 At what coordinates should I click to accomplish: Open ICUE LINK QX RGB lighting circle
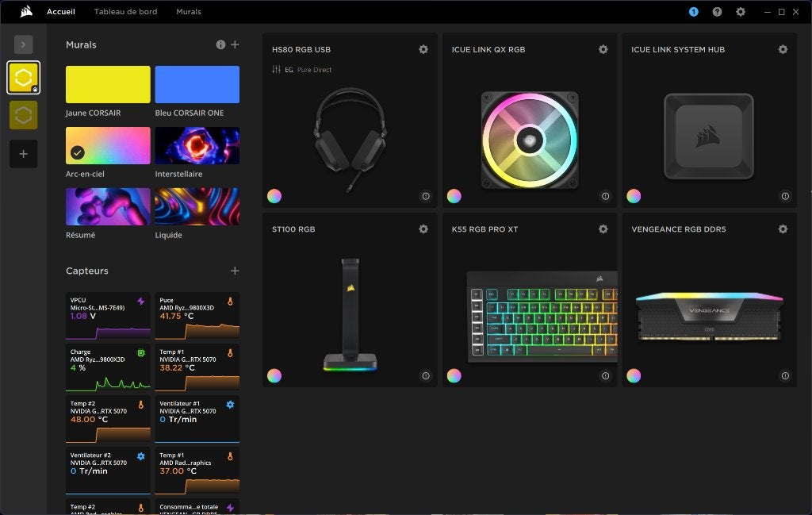coord(454,196)
